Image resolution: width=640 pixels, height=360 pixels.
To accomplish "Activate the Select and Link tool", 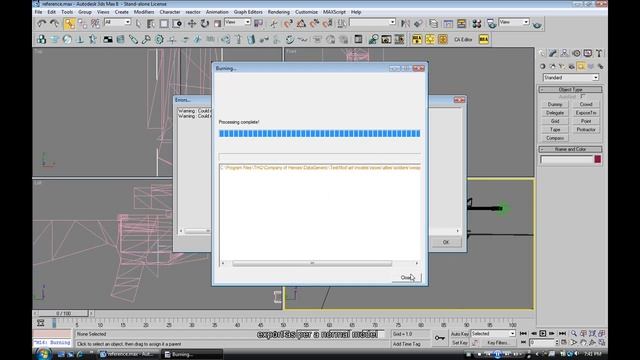I will pyautogui.click(x=69, y=24).
